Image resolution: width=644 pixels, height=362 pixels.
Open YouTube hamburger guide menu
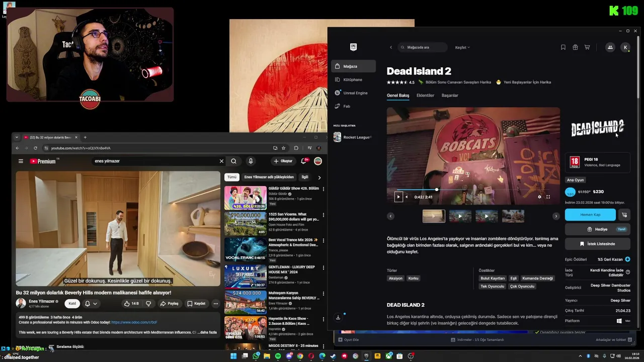[x=21, y=161]
